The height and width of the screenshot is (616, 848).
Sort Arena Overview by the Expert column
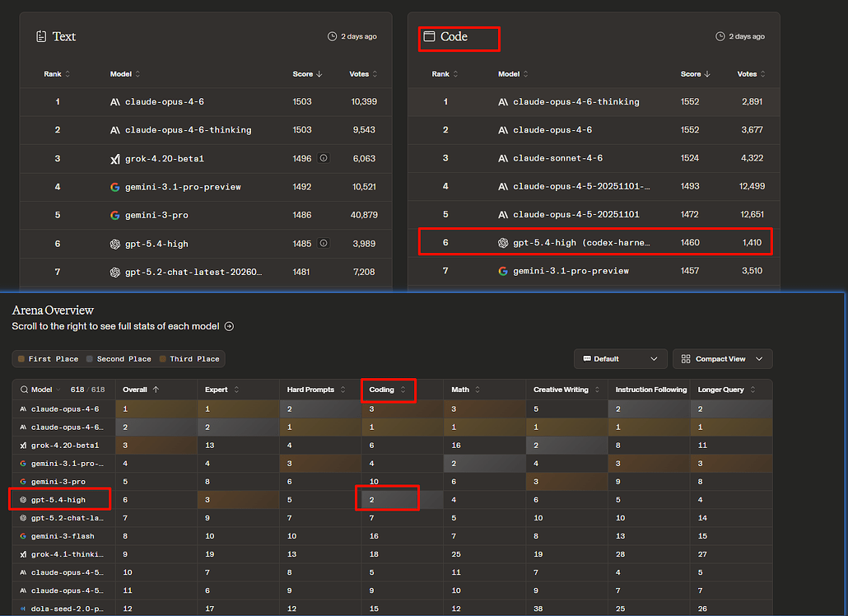point(221,390)
